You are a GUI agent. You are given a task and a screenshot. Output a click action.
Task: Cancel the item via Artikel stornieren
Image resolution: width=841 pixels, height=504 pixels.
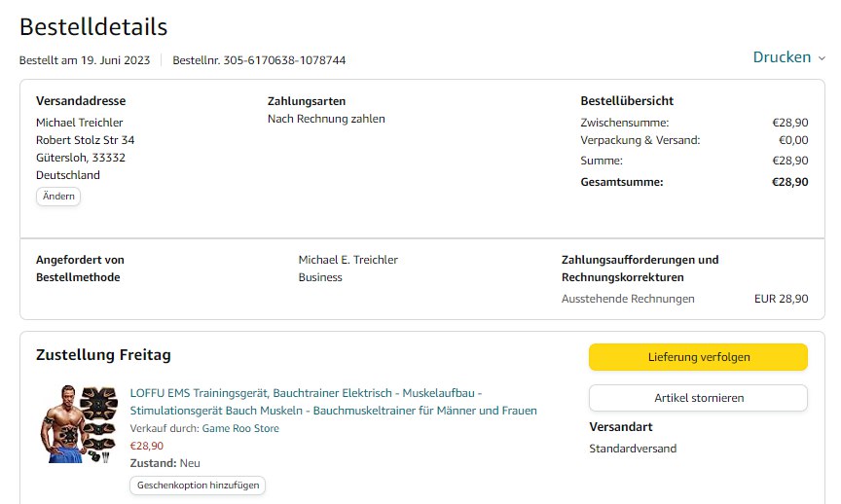(x=698, y=398)
